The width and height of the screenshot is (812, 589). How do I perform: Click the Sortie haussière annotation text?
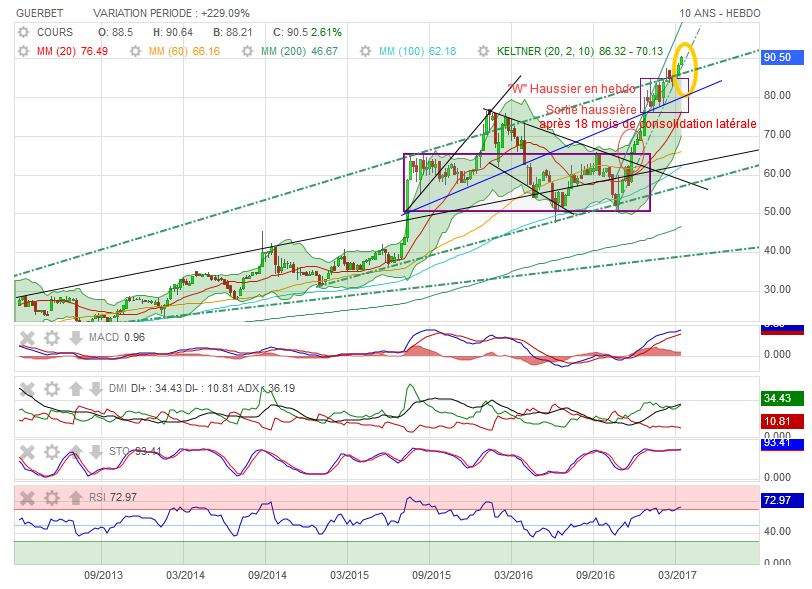[591, 110]
